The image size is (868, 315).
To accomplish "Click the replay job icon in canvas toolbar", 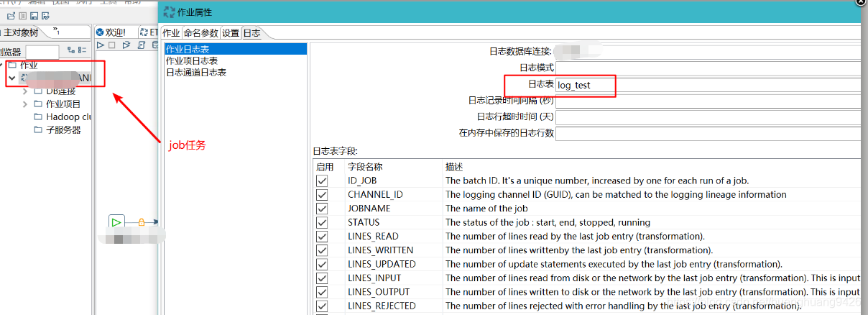I will [x=126, y=45].
